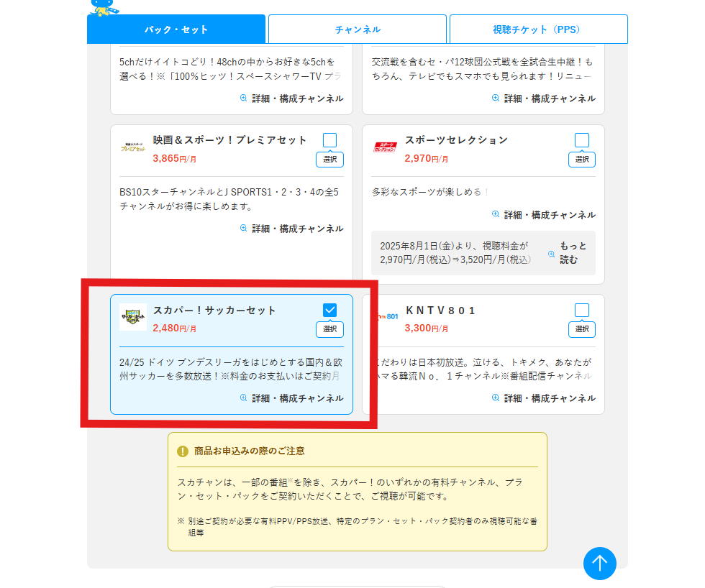Uncheck the スカパー!サッカーセット checkbox
The width and height of the screenshot is (705, 588).
click(x=329, y=310)
